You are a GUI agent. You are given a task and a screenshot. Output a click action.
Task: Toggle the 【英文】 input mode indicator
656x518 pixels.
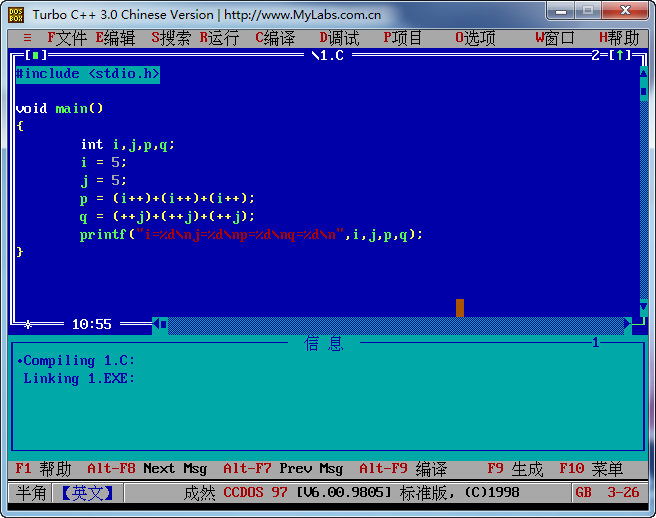tap(87, 493)
